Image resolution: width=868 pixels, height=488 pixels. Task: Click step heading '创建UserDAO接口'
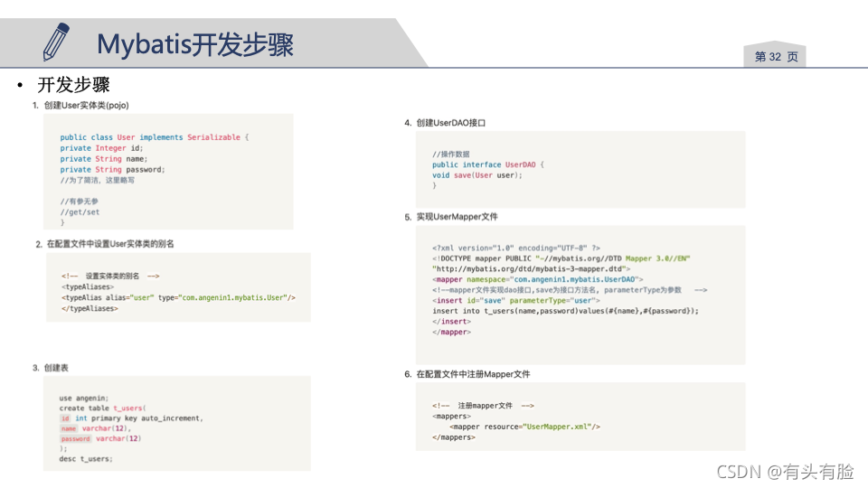click(450, 123)
